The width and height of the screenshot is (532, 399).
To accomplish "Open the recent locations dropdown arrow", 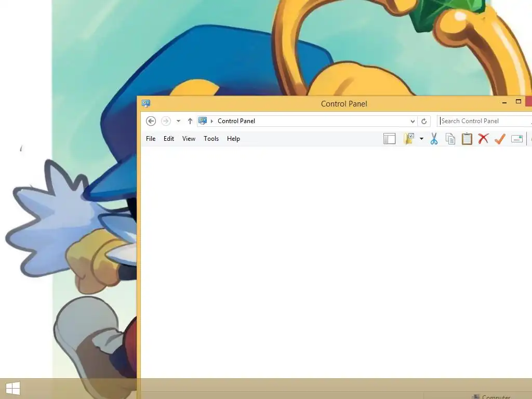I will point(179,121).
